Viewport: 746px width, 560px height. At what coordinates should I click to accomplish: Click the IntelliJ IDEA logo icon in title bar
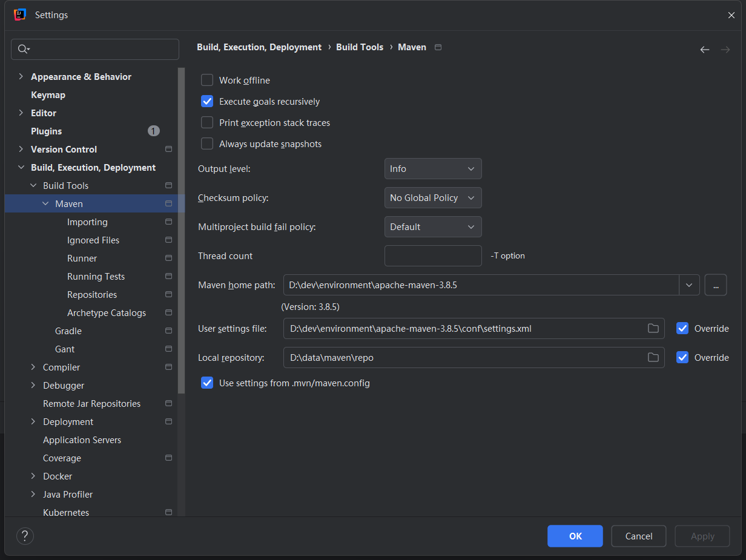point(20,15)
